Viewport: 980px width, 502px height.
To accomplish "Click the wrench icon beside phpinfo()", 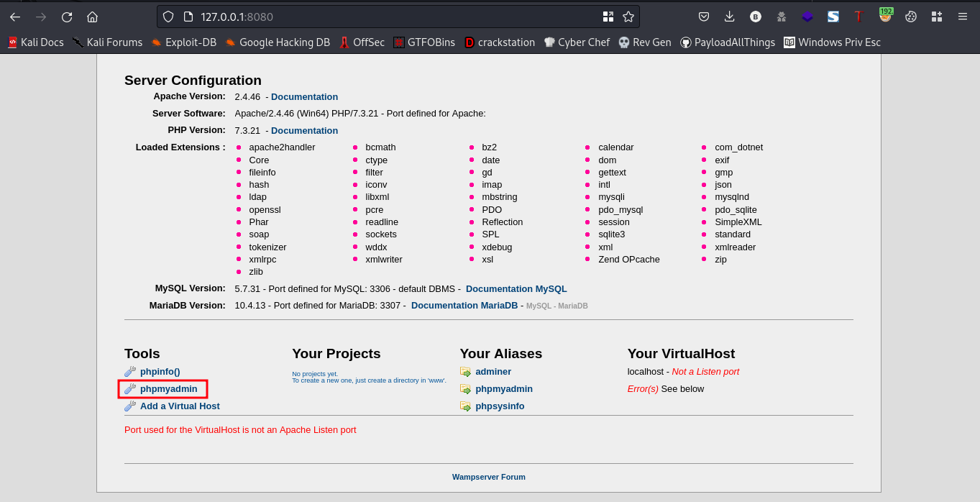I will tap(130, 371).
